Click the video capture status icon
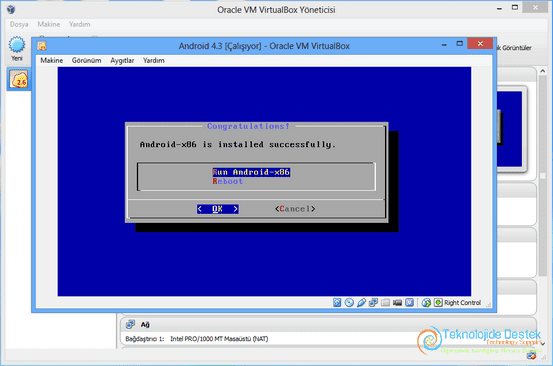 (x=397, y=303)
